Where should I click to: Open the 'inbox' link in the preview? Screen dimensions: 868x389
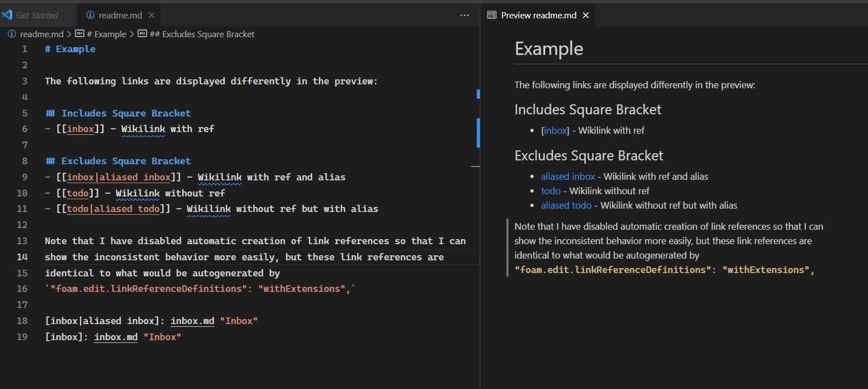tap(555, 131)
